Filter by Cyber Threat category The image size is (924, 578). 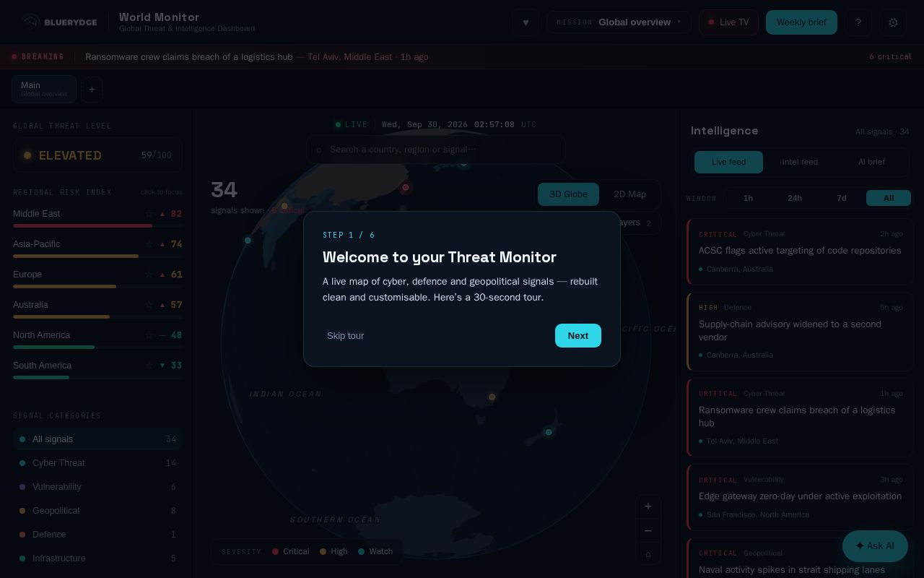tap(97, 463)
